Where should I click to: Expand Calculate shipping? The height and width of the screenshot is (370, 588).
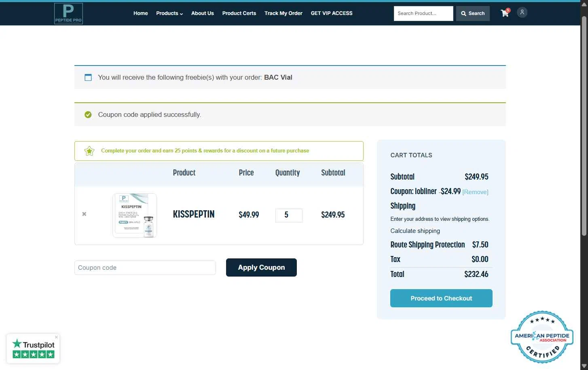(415, 231)
